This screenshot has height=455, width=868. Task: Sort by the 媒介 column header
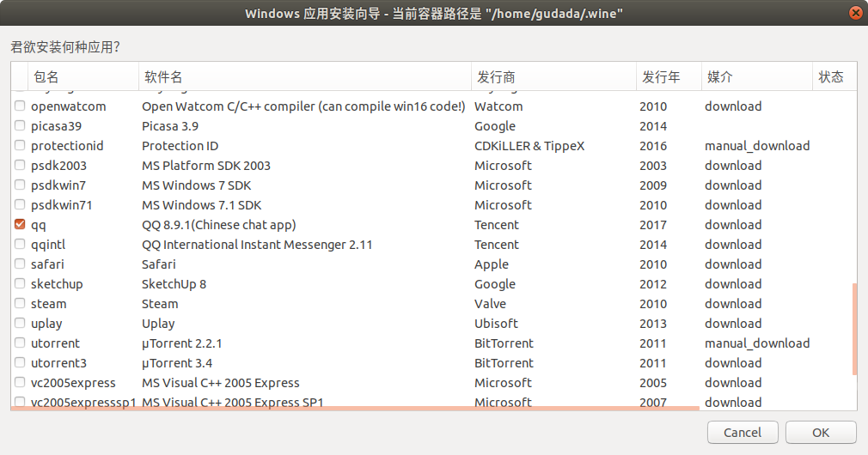(x=757, y=76)
